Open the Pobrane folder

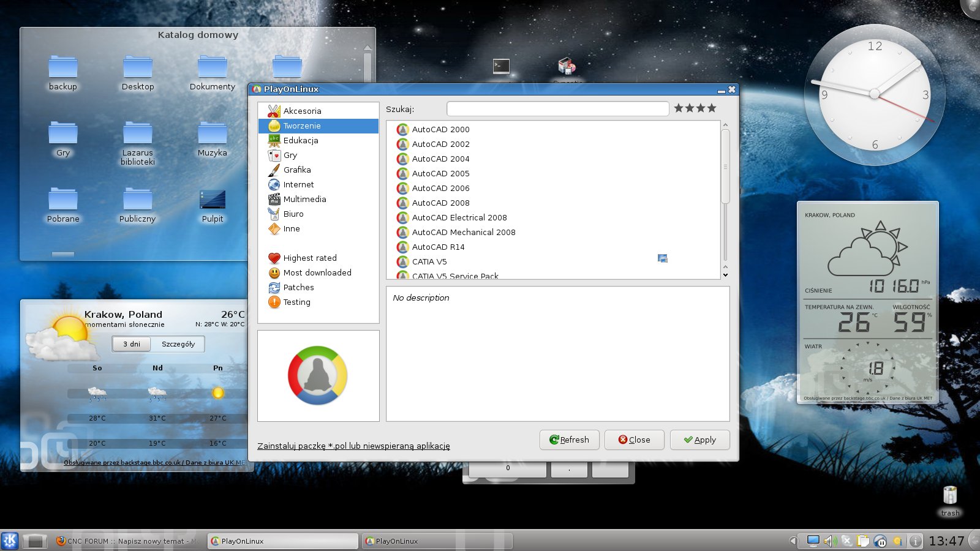(x=63, y=206)
